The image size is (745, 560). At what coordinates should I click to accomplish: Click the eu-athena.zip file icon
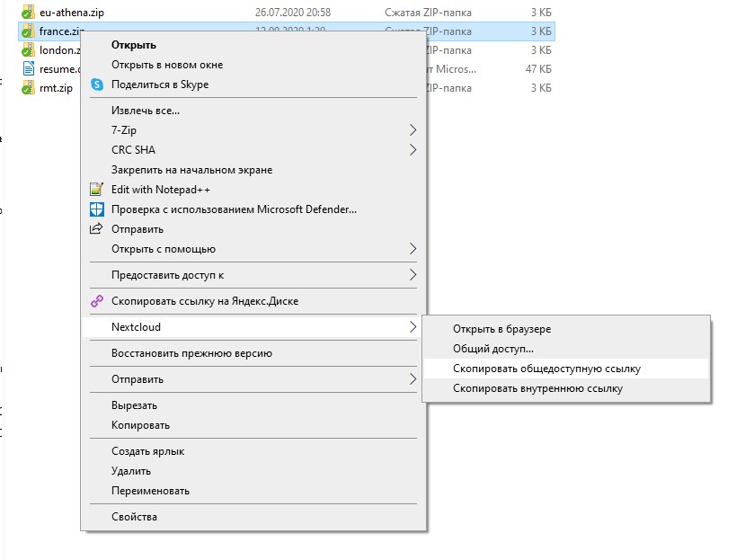[29, 12]
